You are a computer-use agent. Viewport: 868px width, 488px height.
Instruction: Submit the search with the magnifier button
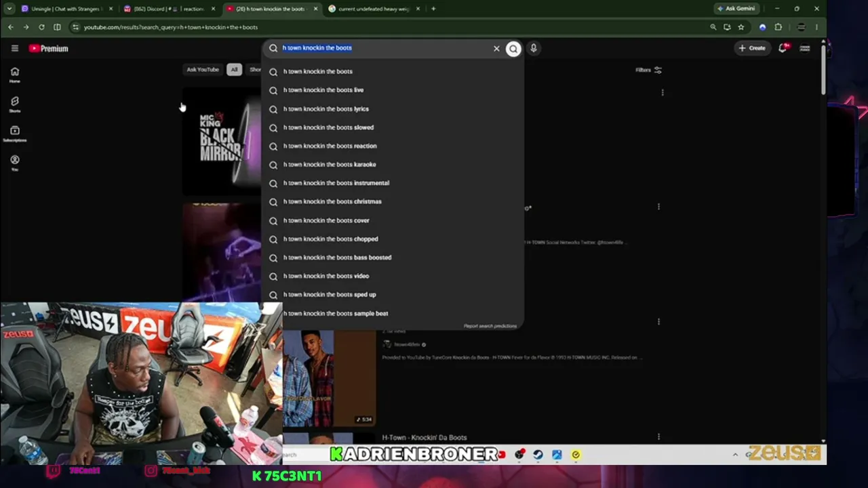click(513, 48)
